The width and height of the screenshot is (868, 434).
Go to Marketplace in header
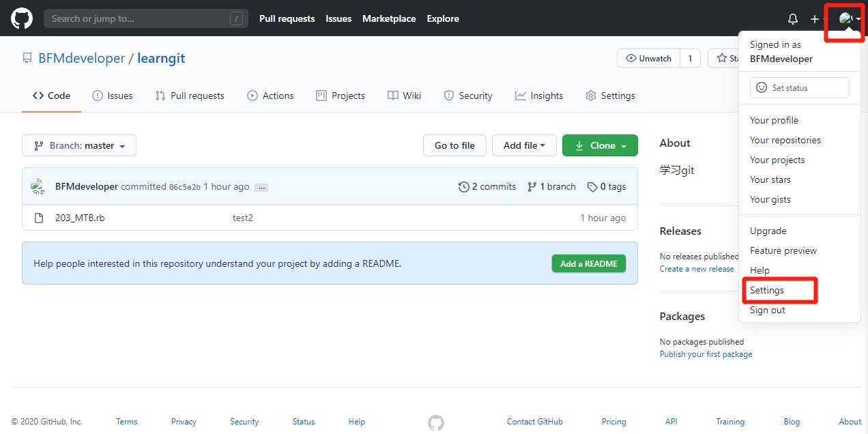pyautogui.click(x=389, y=18)
